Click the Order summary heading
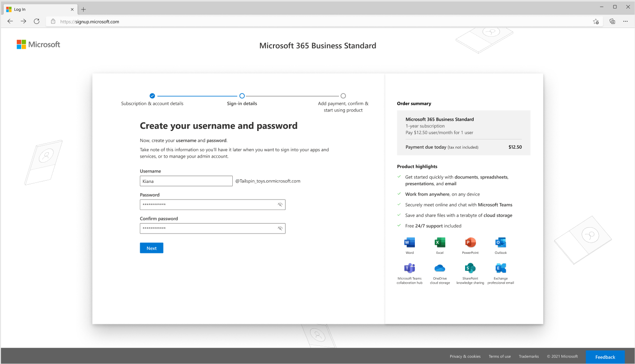The width and height of the screenshot is (635, 364). 414,103
